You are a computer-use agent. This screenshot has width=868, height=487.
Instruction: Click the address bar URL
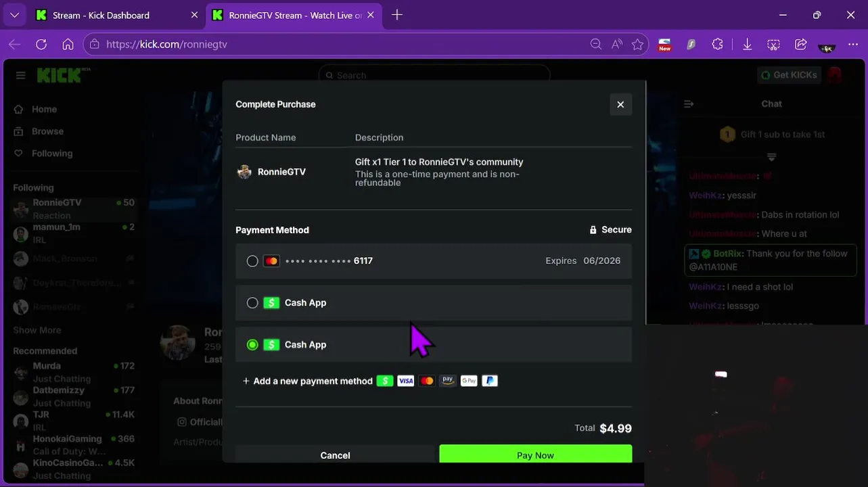pos(166,44)
